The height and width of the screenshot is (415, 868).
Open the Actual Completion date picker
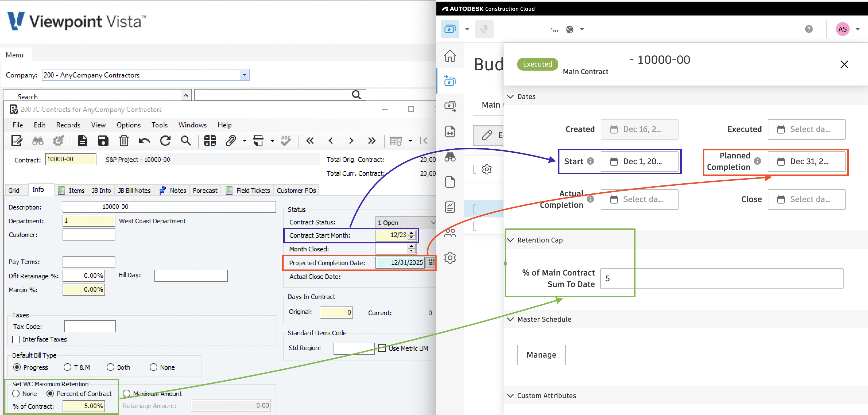(639, 199)
